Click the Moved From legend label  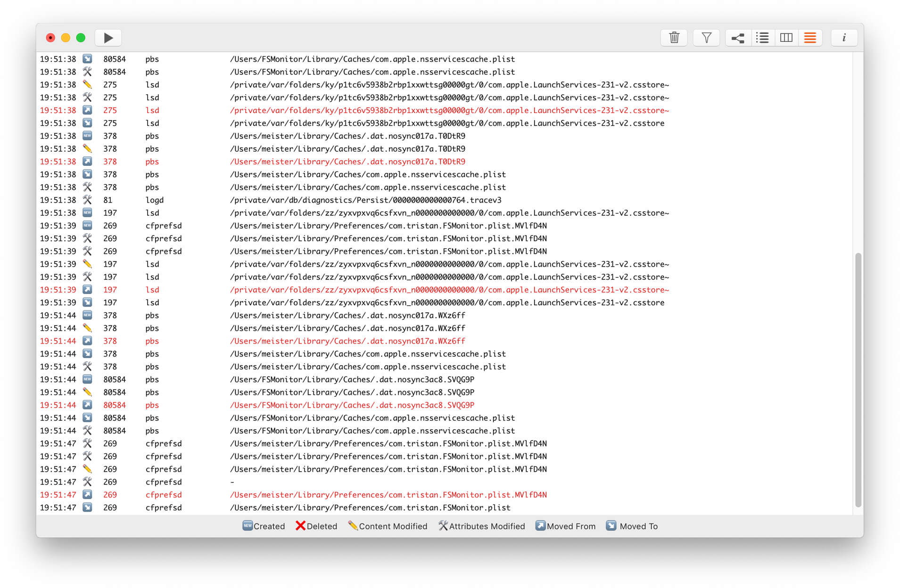click(571, 526)
